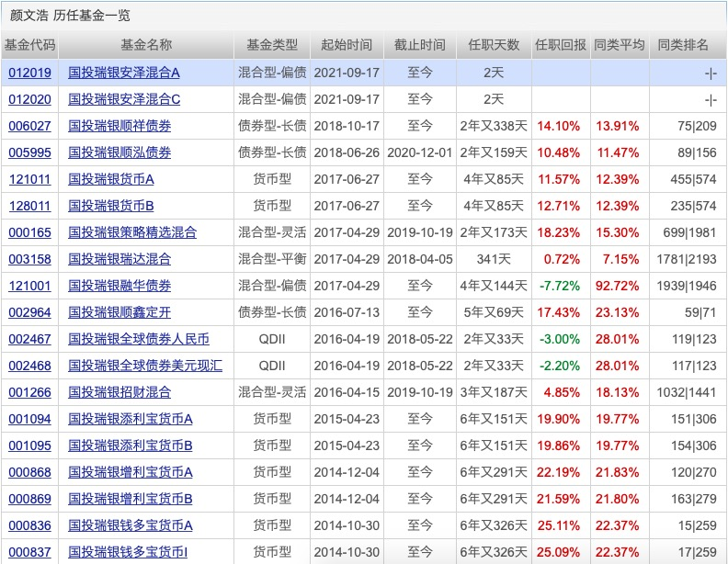Select the 25.11% return value
The width and height of the screenshot is (728, 564).
(x=559, y=526)
